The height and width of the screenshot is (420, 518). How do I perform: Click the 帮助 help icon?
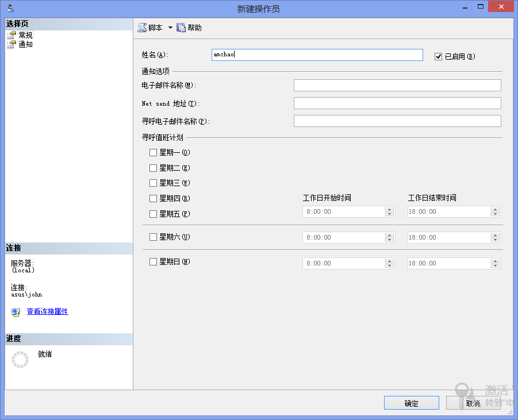coord(181,28)
